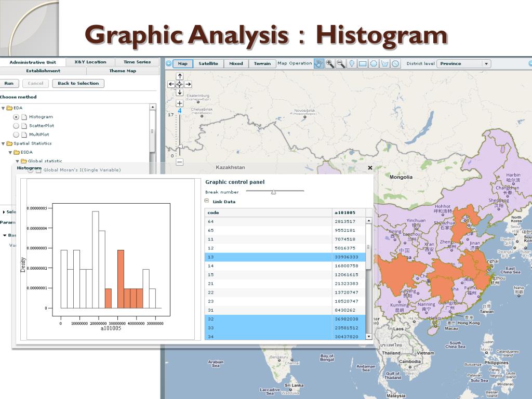Pan the map right with arrow
Viewport: 532px width, 399px height.
tap(188, 84)
